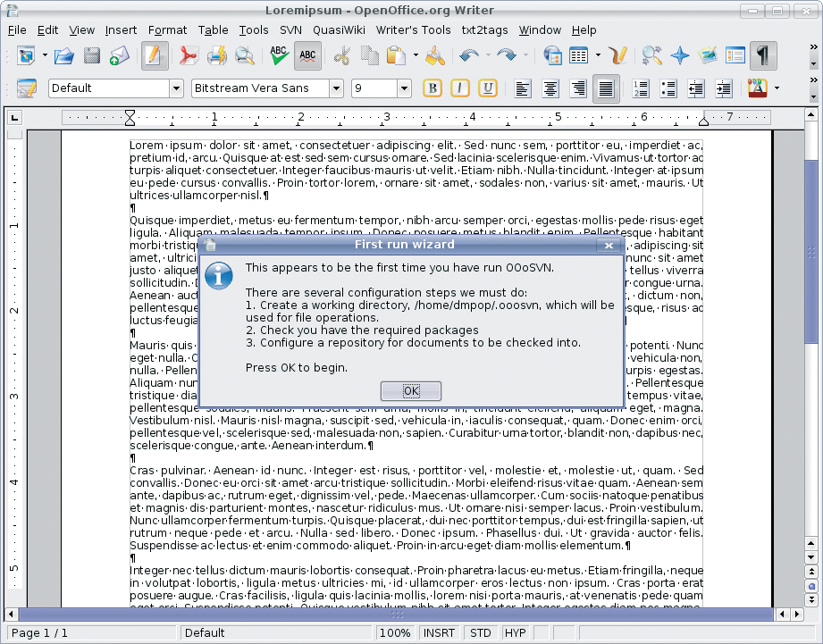Open the font size 9 dropdown
823x644 pixels.
(x=404, y=88)
